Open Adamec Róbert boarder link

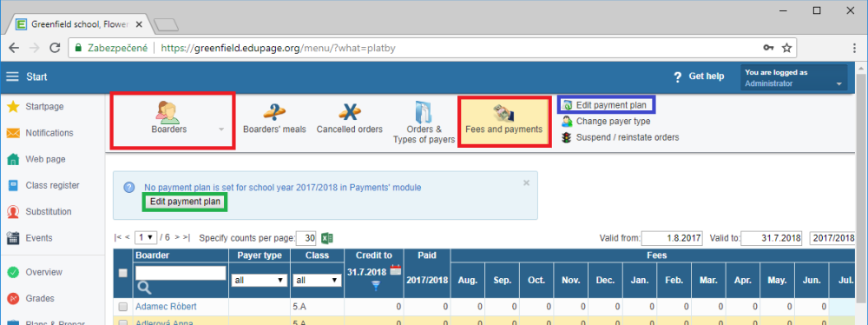point(166,307)
